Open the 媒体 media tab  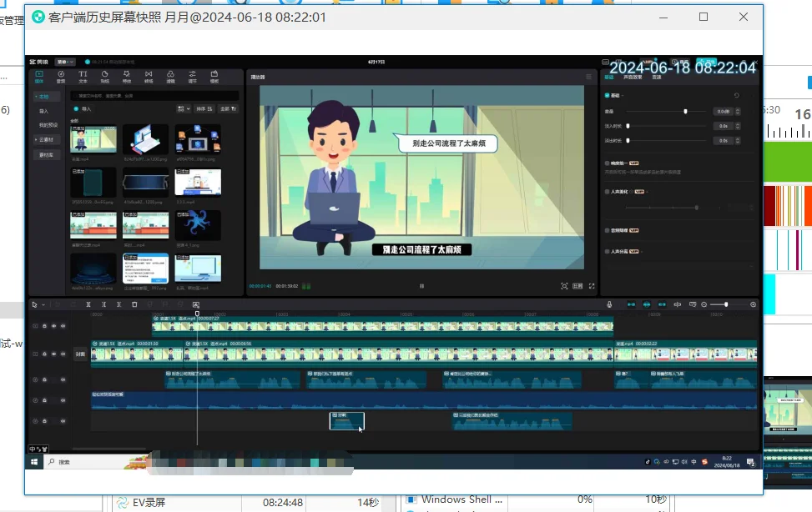click(39, 78)
